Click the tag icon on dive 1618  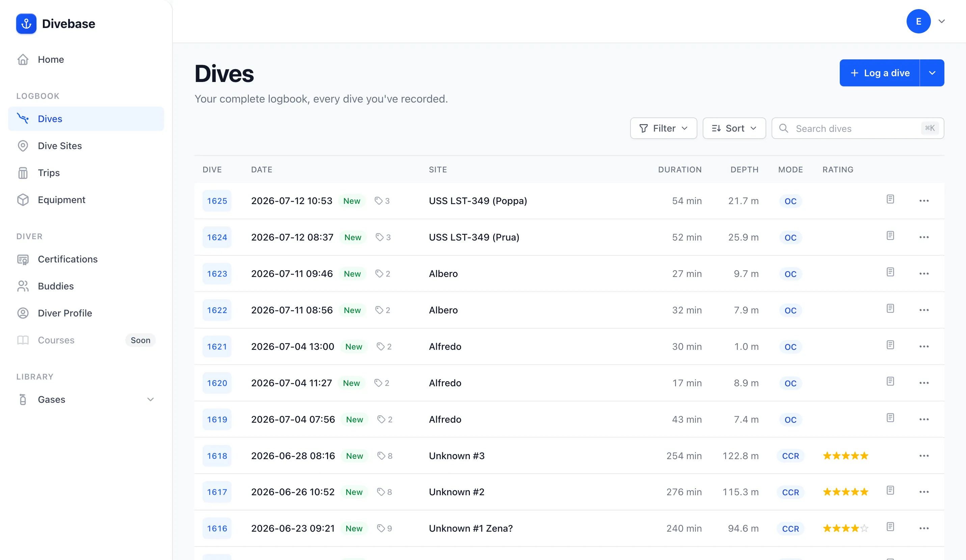381,456
